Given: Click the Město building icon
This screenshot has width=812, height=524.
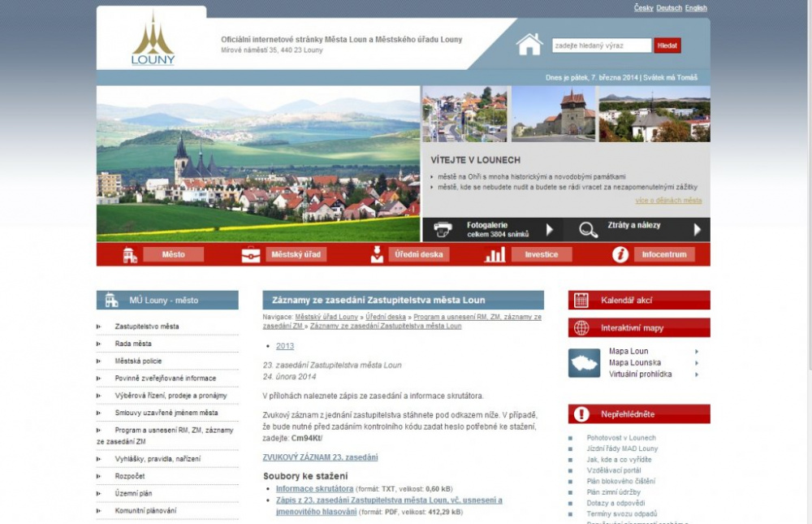Looking at the screenshot, I should [x=129, y=254].
